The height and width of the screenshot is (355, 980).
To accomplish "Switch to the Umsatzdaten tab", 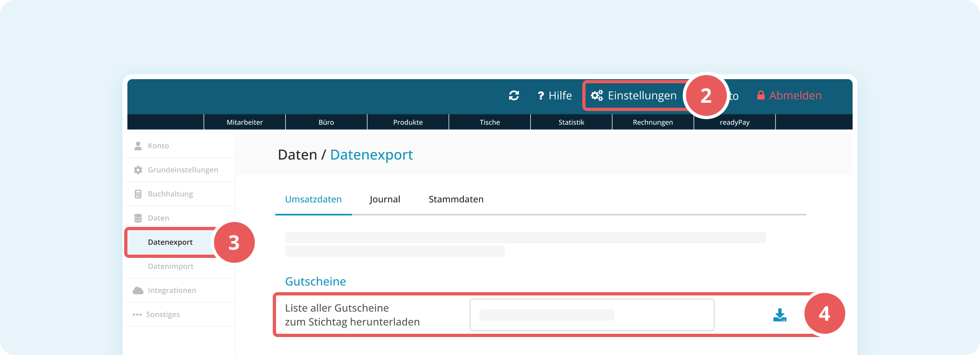I will pos(313,199).
